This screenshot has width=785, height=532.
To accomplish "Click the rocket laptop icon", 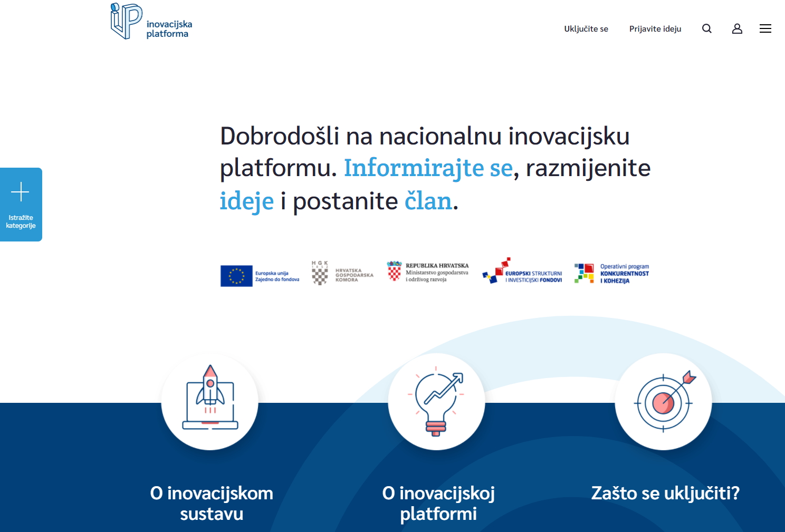I will tap(210, 402).
